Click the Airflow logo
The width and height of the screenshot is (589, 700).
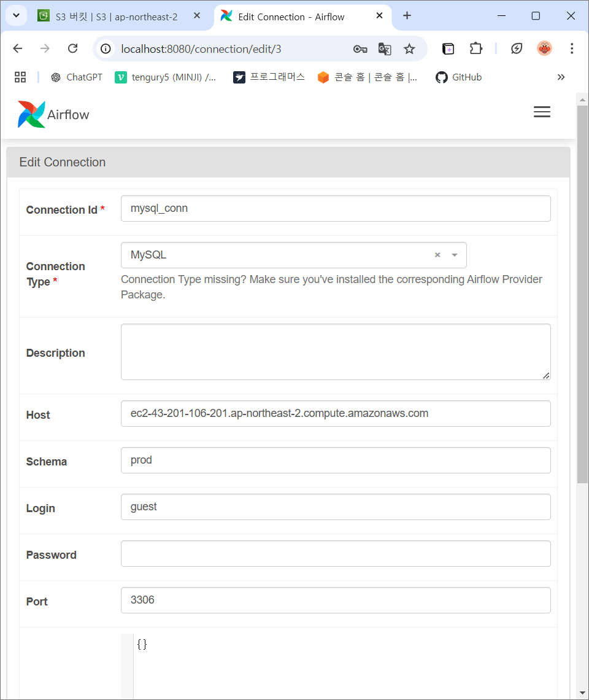pos(53,115)
